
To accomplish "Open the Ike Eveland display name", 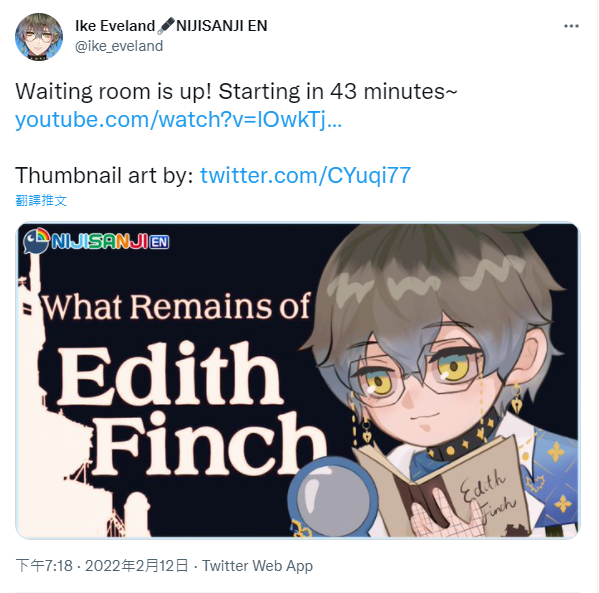I will [115, 26].
